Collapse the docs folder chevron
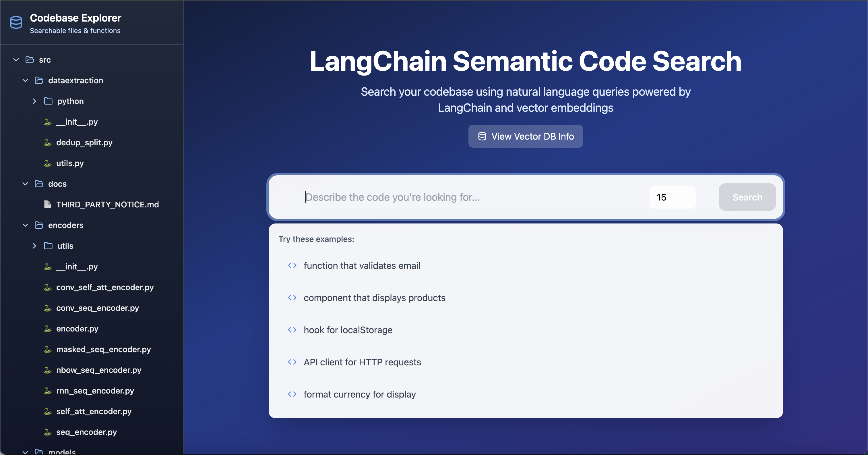Screen dimensions: 868x455 click(25, 184)
